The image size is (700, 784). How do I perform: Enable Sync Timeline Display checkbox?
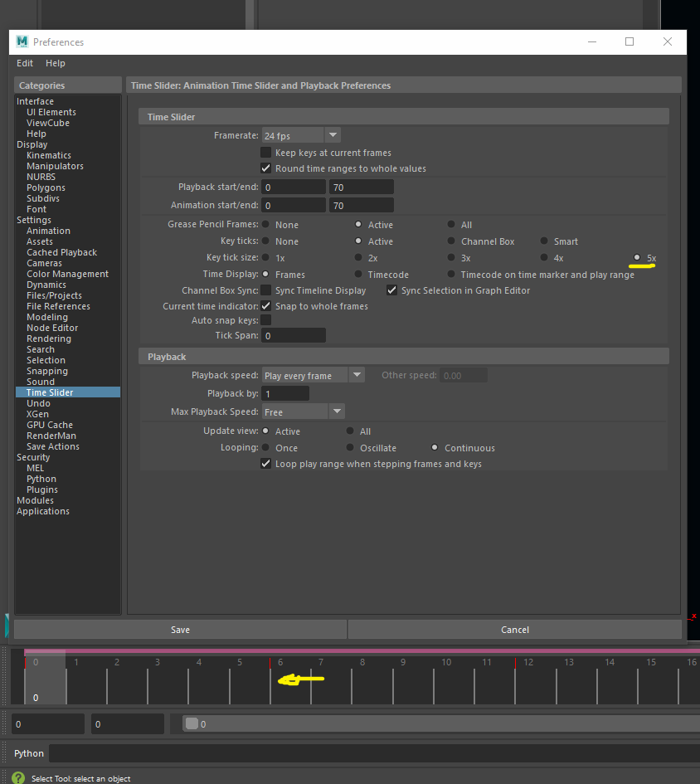pyautogui.click(x=266, y=290)
